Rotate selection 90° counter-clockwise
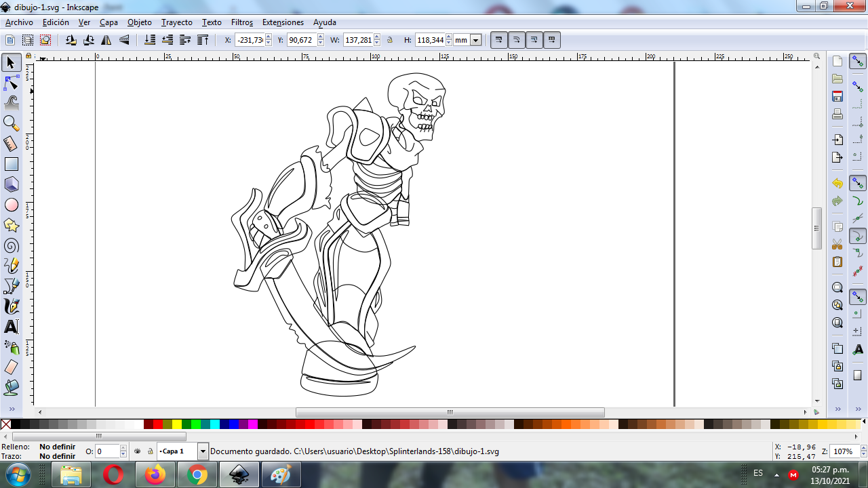 [x=71, y=40]
